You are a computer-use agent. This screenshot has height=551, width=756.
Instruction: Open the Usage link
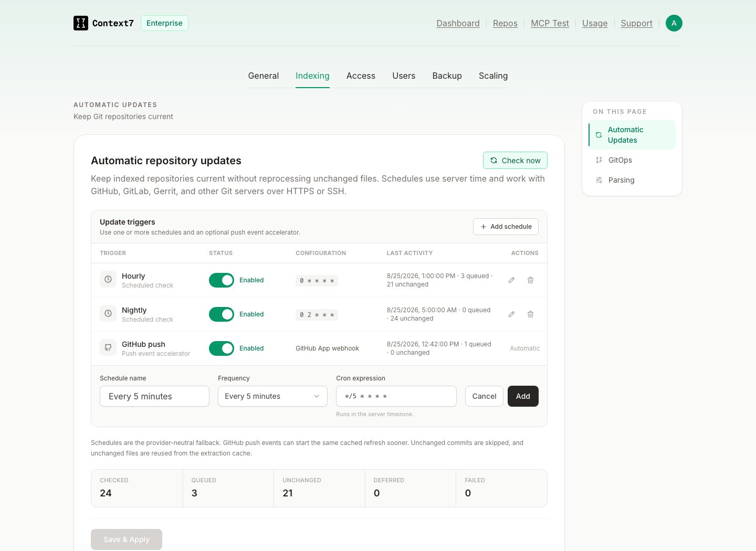click(595, 23)
